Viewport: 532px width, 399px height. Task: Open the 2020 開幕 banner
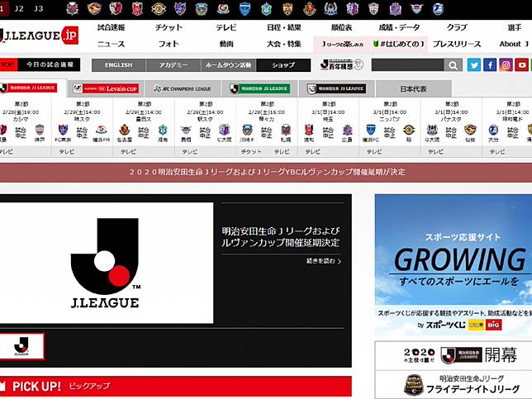pyautogui.click(x=454, y=355)
